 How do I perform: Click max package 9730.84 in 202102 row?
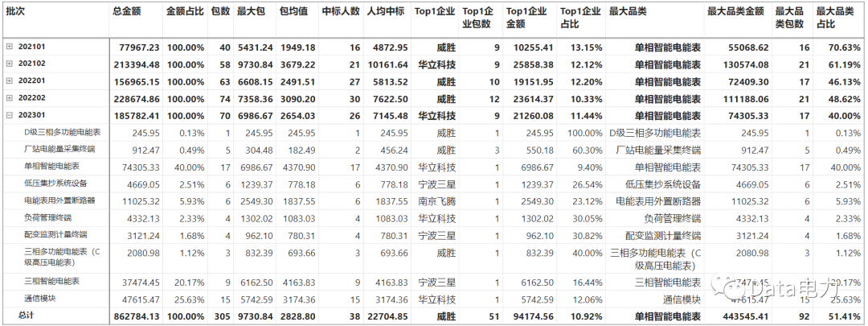256,64
